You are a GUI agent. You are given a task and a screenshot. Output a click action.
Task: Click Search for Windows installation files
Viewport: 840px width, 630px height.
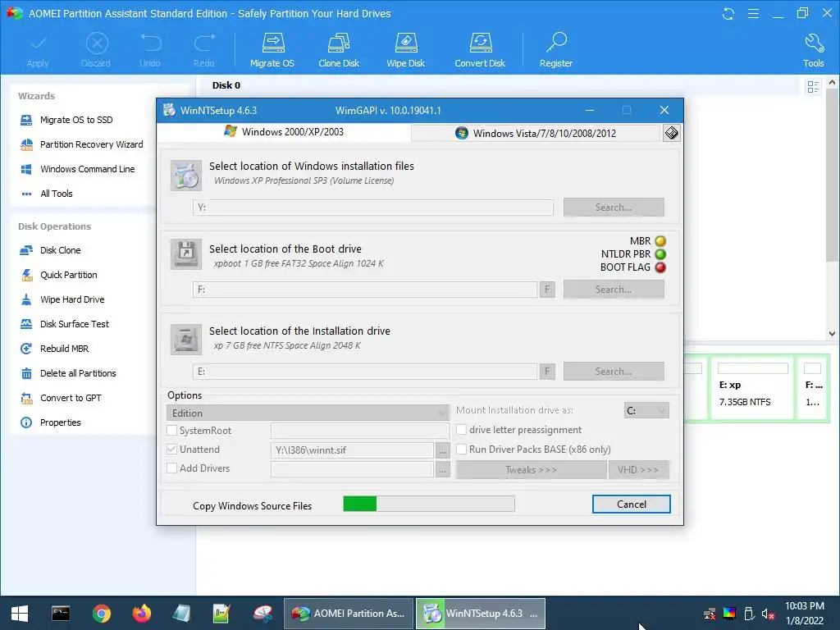click(614, 208)
